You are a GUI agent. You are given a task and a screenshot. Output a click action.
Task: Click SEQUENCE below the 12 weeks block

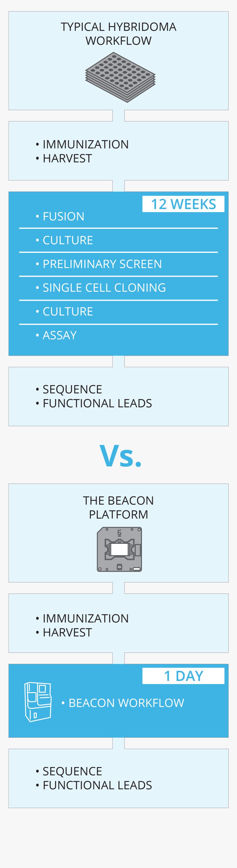72,389
